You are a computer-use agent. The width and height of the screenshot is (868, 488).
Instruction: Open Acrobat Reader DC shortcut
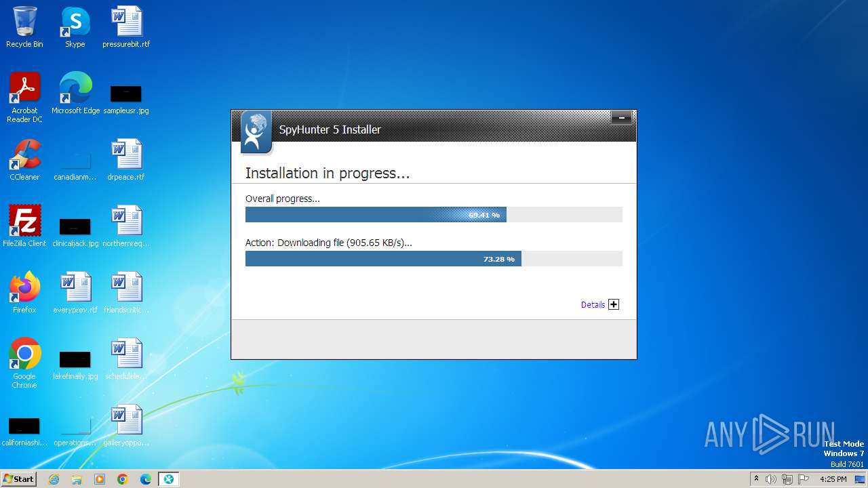[24, 98]
